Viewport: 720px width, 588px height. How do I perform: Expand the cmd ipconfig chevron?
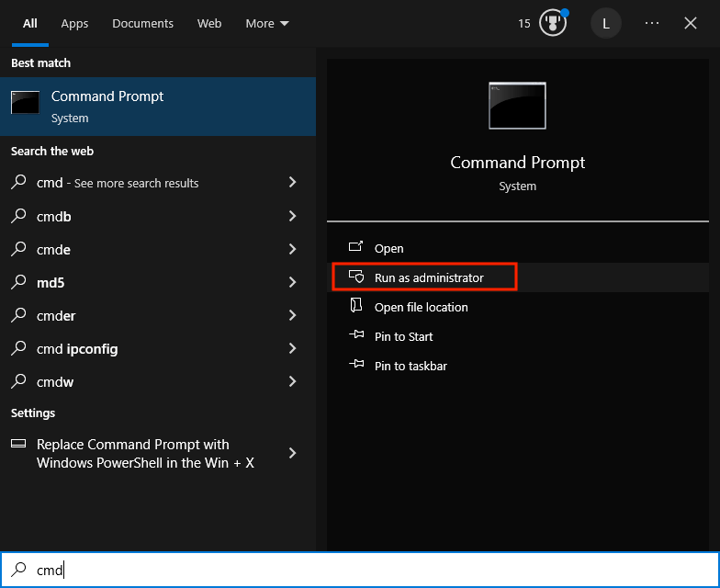[292, 348]
